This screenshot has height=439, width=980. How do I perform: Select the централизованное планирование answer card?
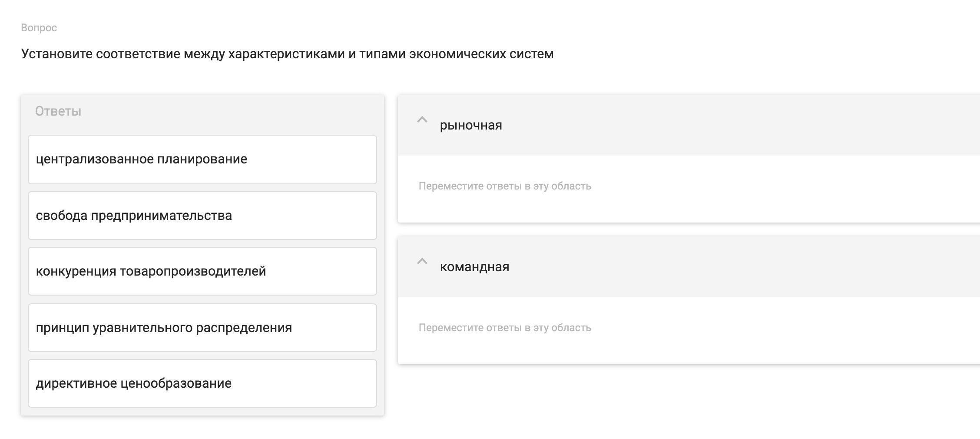[202, 160]
